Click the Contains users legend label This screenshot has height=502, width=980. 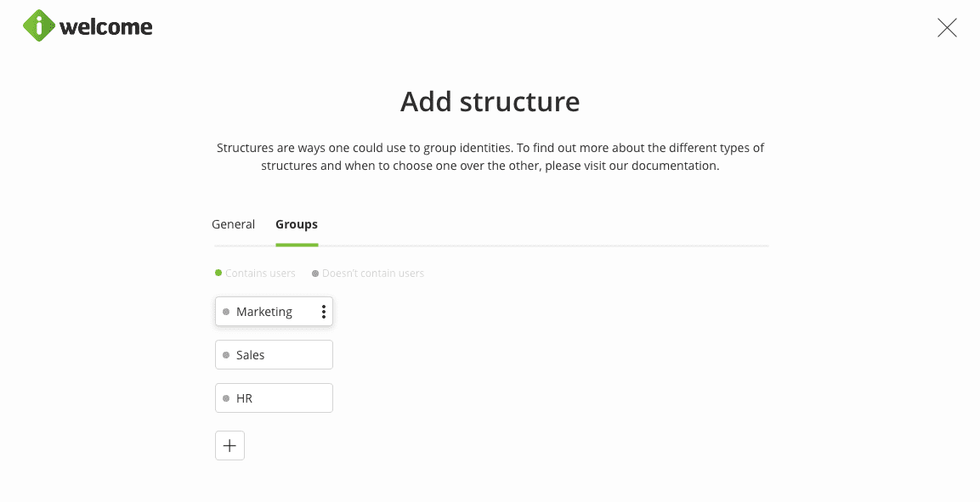pos(260,274)
